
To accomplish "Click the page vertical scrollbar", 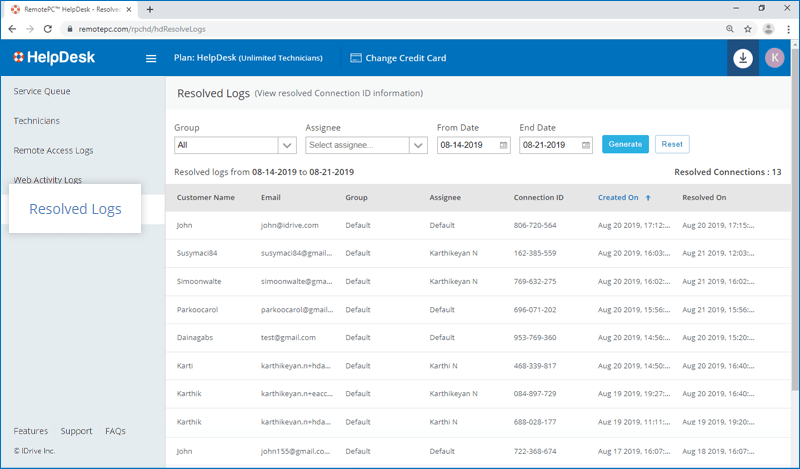I will point(795,219).
